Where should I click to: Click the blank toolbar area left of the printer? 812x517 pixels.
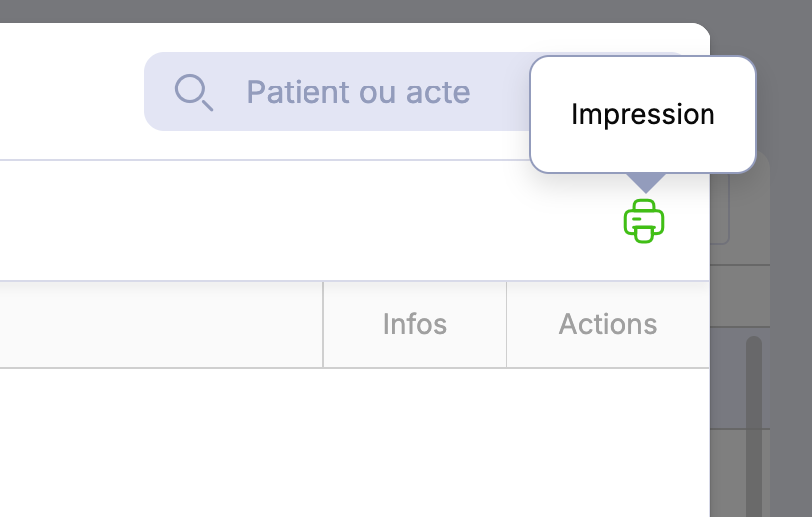click(299, 221)
